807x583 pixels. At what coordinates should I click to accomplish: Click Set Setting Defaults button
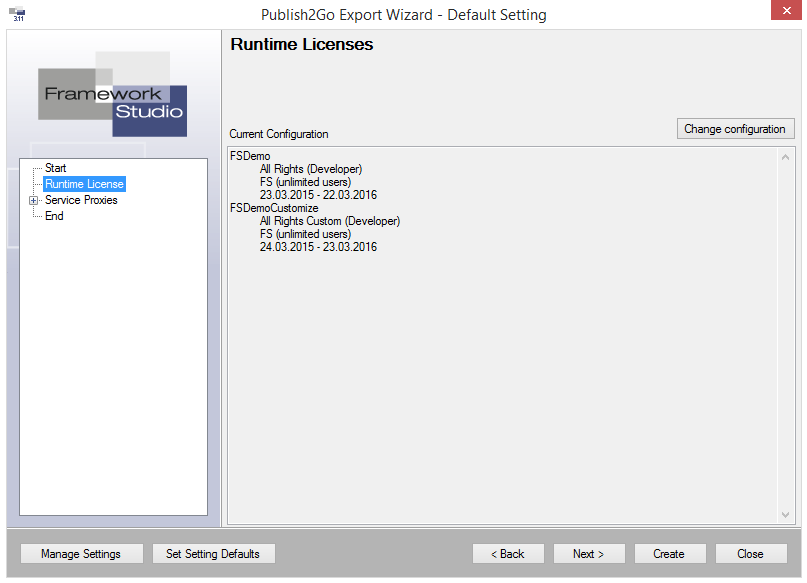[213, 554]
